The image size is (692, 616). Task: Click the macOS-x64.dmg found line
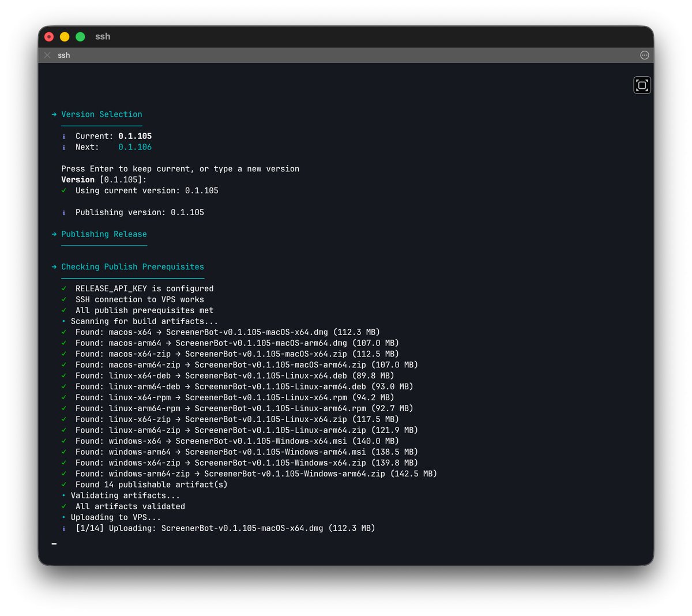(x=228, y=332)
